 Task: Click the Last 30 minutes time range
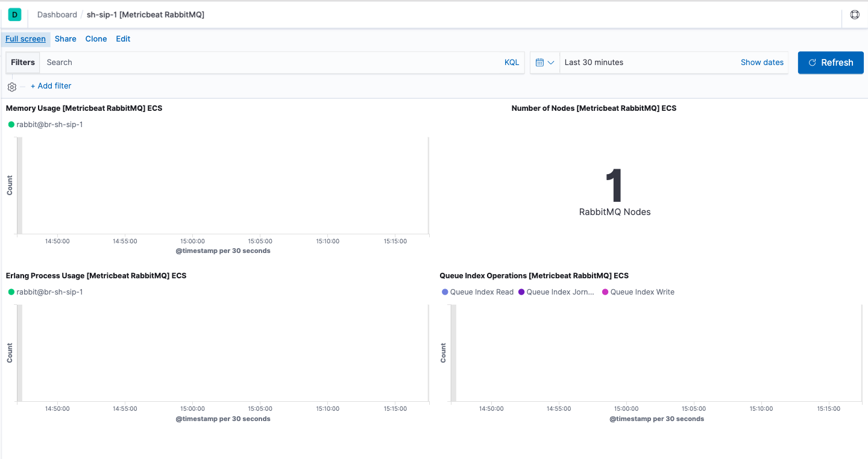(x=594, y=63)
